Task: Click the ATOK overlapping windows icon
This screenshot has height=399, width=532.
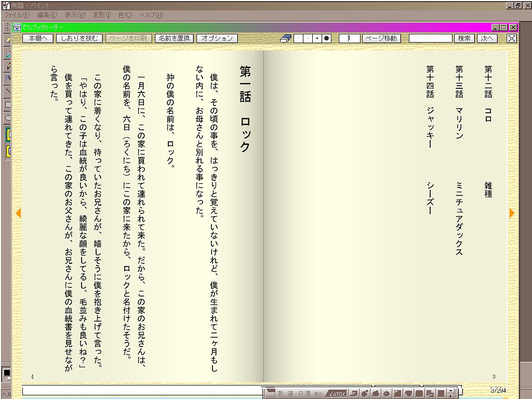Action: [x=430, y=394]
